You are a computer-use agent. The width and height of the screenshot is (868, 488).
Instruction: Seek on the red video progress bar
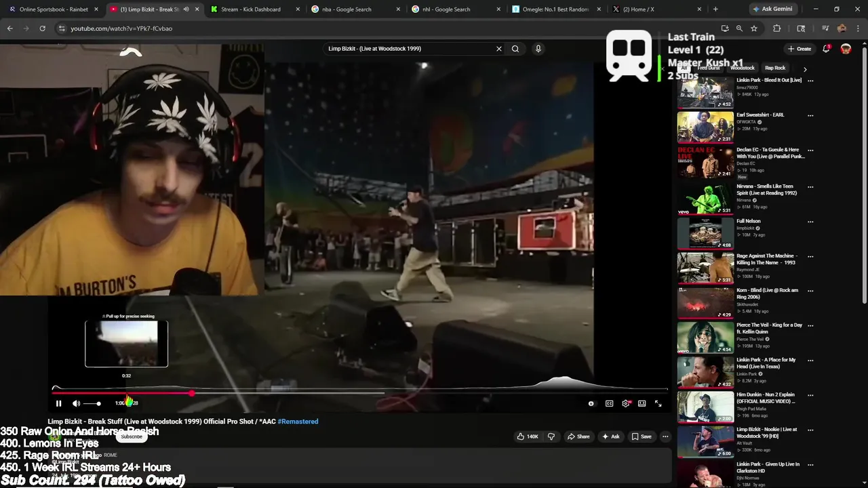tap(359, 392)
